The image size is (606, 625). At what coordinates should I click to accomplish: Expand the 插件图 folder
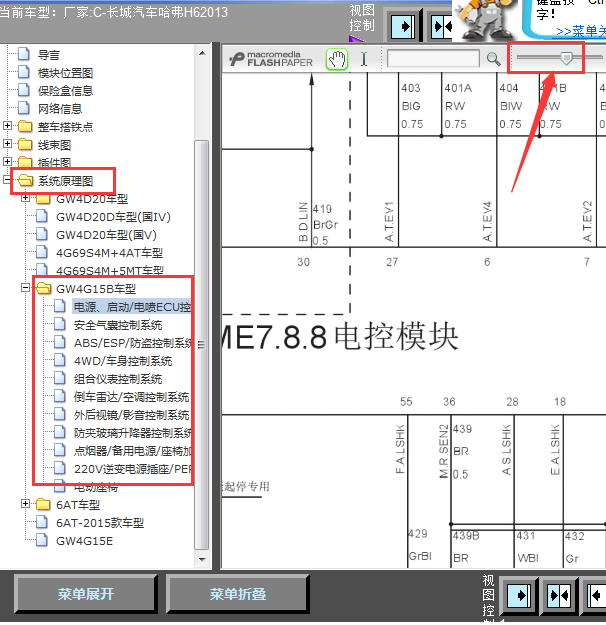(7, 161)
